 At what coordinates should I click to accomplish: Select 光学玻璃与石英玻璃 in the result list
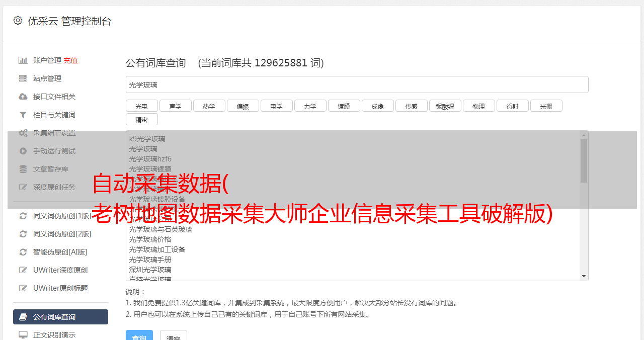160,229
